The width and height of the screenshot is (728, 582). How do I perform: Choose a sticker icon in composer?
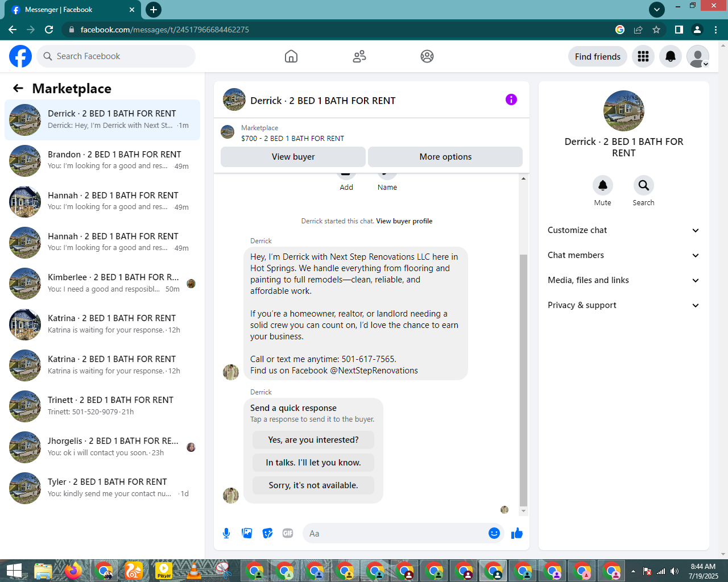pos(267,533)
